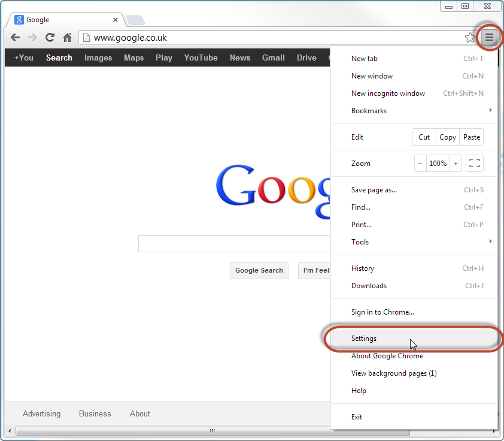Select About Google Chrome
The height and width of the screenshot is (441, 504).
tap(414, 356)
